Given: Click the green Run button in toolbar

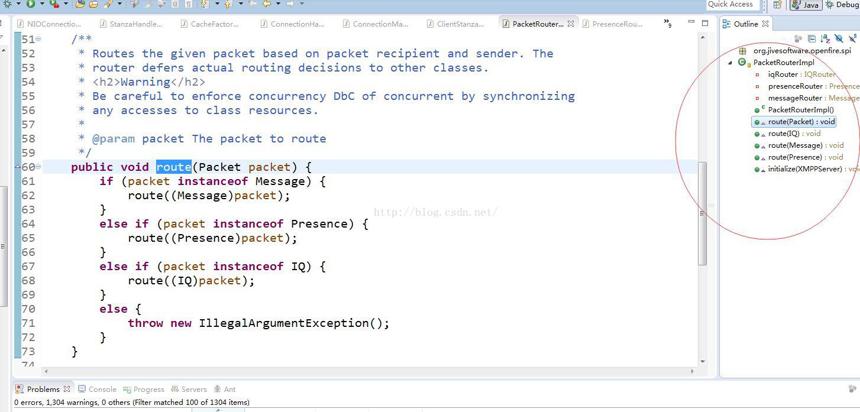Looking at the screenshot, I should (31, 3).
